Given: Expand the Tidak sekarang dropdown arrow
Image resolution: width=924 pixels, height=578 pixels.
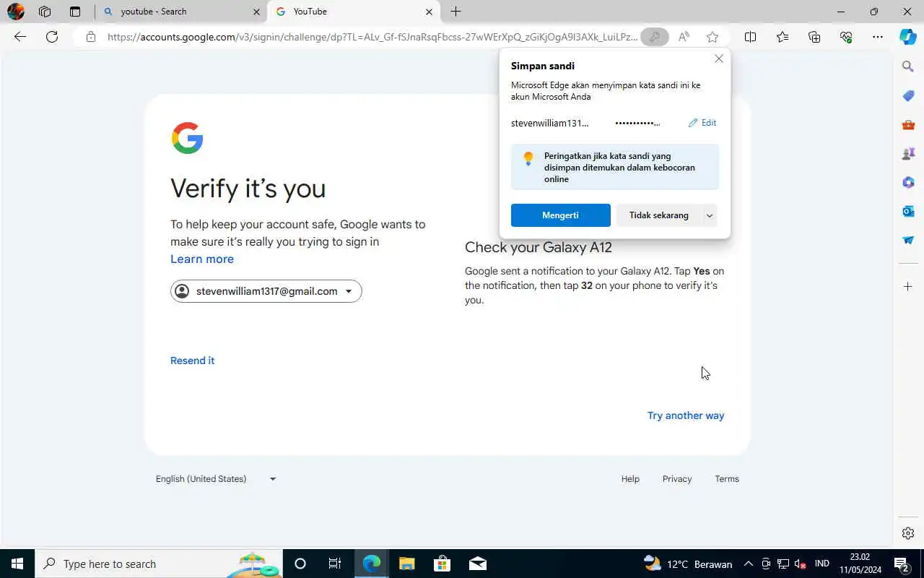Looking at the screenshot, I should coord(710,215).
